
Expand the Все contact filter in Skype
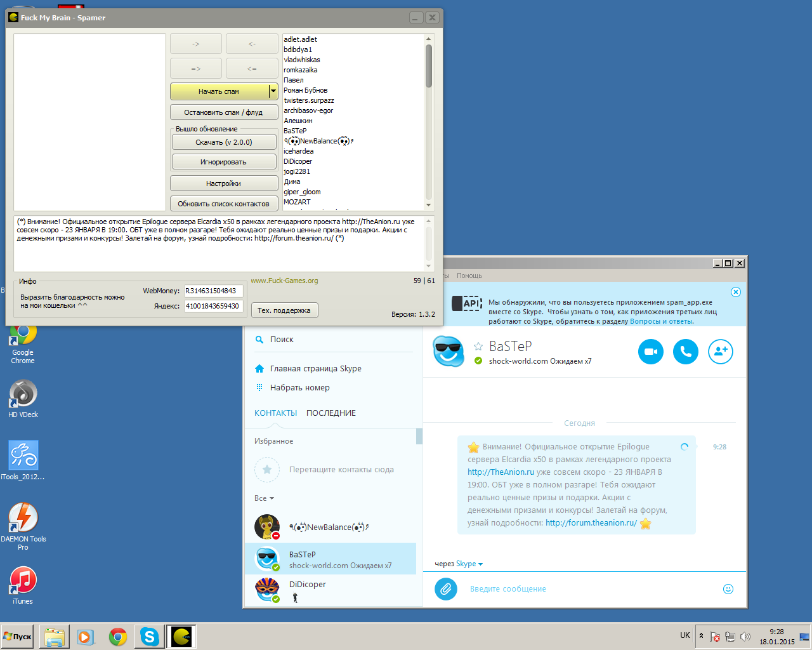[265, 498]
